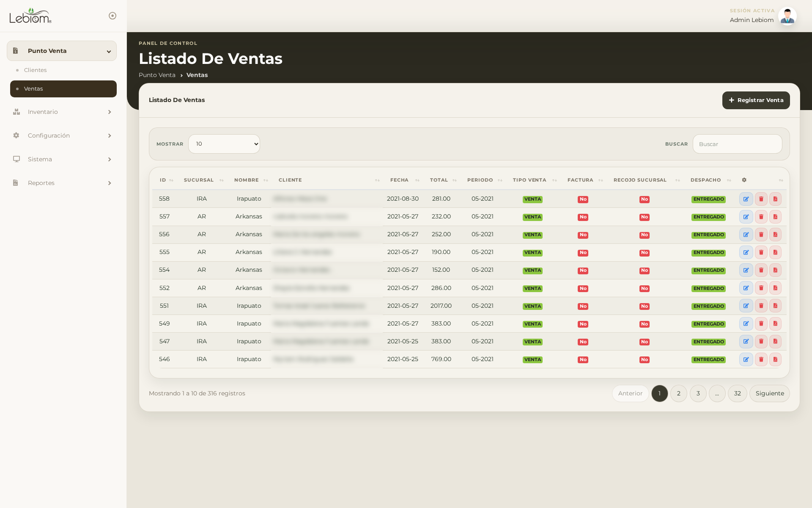Click the sidebar collapse circle icon
Image resolution: width=812 pixels, height=508 pixels.
tap(112, 16)
